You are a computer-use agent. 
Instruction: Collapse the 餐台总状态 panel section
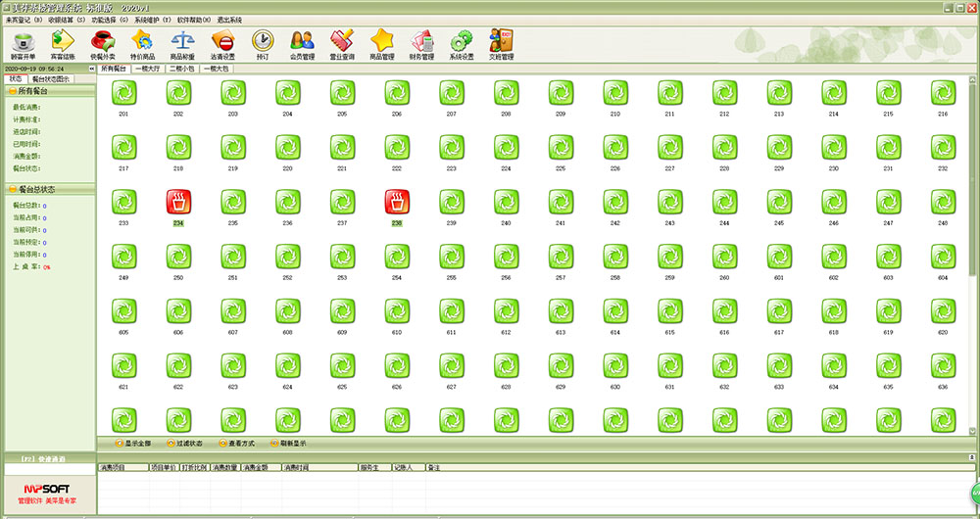11,189
